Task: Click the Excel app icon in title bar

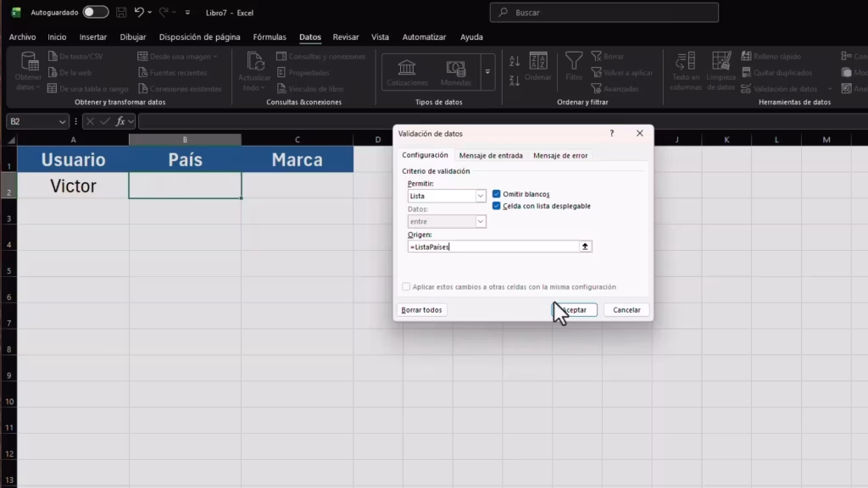Action: (16, 12)
